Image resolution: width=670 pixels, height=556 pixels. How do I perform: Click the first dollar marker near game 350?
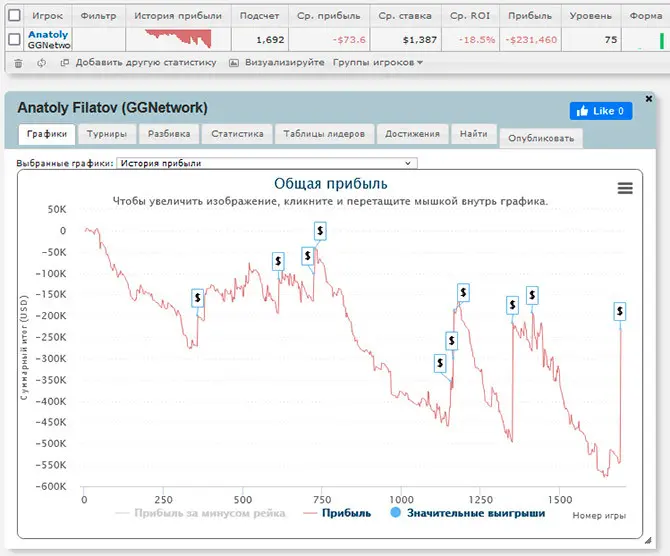198,297
